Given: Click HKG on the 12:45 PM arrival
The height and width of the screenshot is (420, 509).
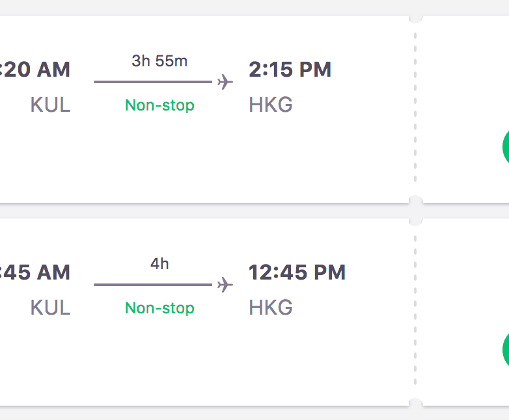Looking at the screenshot, I should [x=271, y=308].
